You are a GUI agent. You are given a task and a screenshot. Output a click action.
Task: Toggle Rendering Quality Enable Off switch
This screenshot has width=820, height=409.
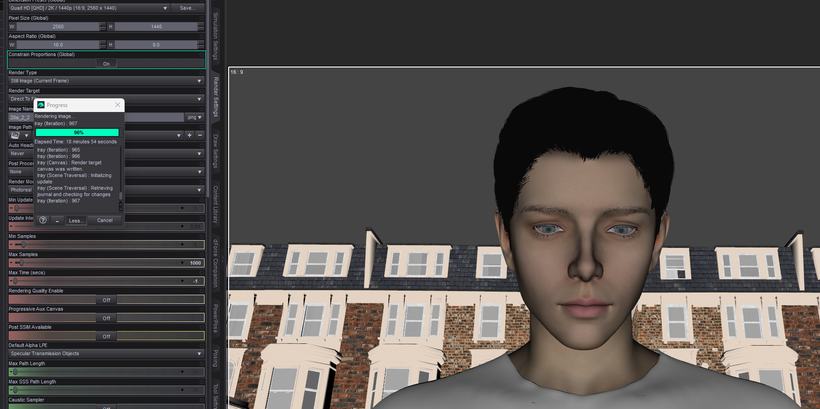(x=106, y=300)
